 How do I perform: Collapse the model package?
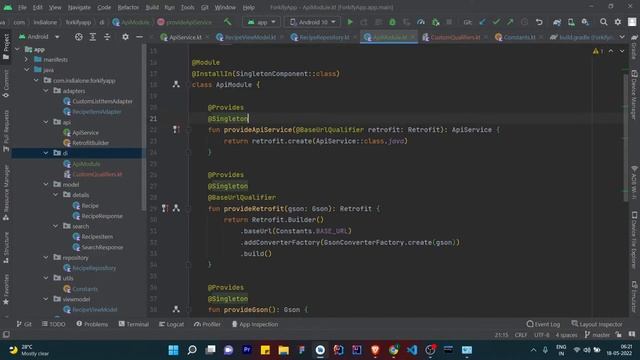click(46, 184)
